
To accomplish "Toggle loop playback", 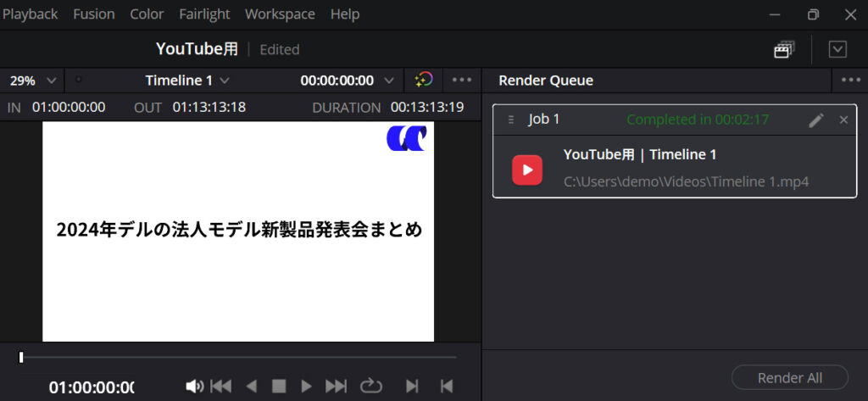I will (370, 387).
